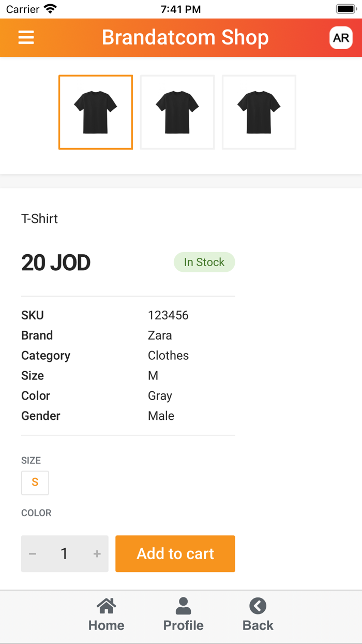Tap the AR profile avatar icon

[341, 37]
